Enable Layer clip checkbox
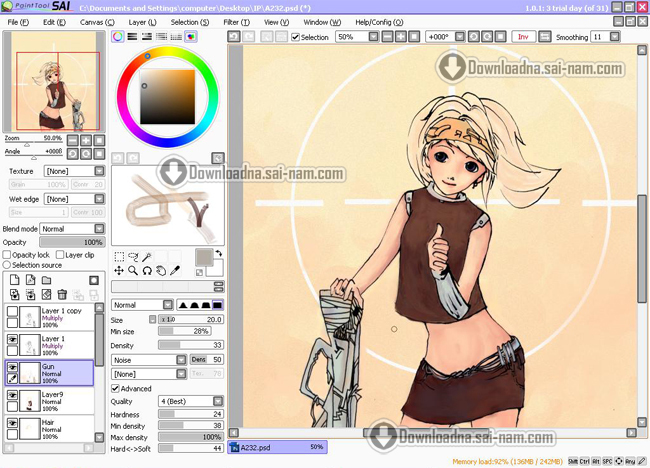This screenshot has width=650, height=468. tap(60, 255)
